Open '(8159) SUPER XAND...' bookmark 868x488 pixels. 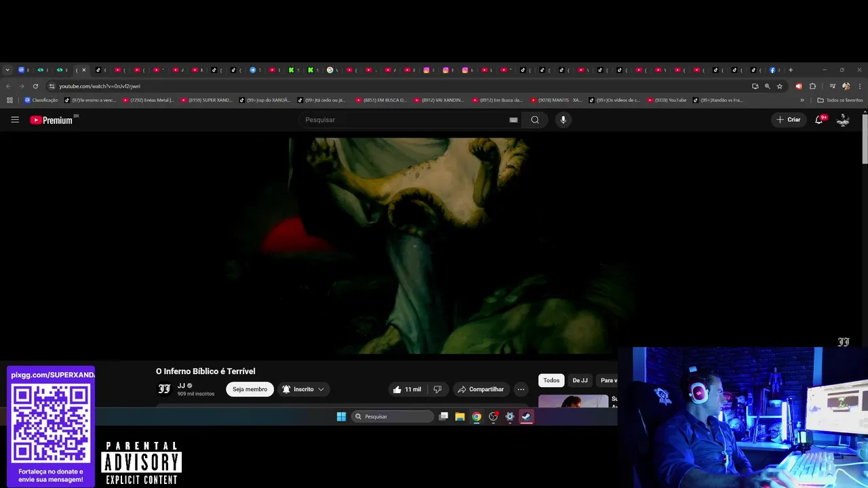click(x=207, y=100)
